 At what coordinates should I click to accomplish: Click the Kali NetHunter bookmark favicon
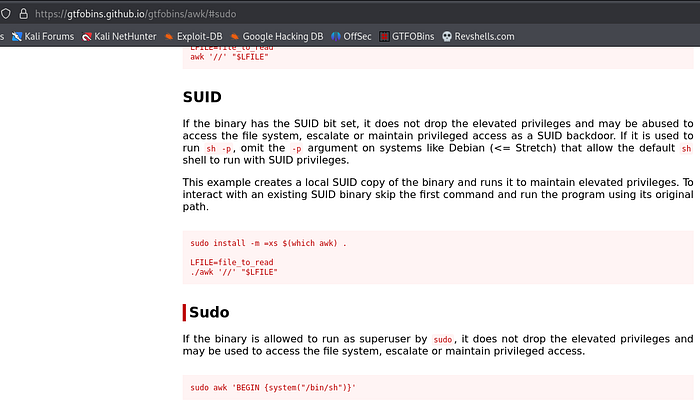87,37
